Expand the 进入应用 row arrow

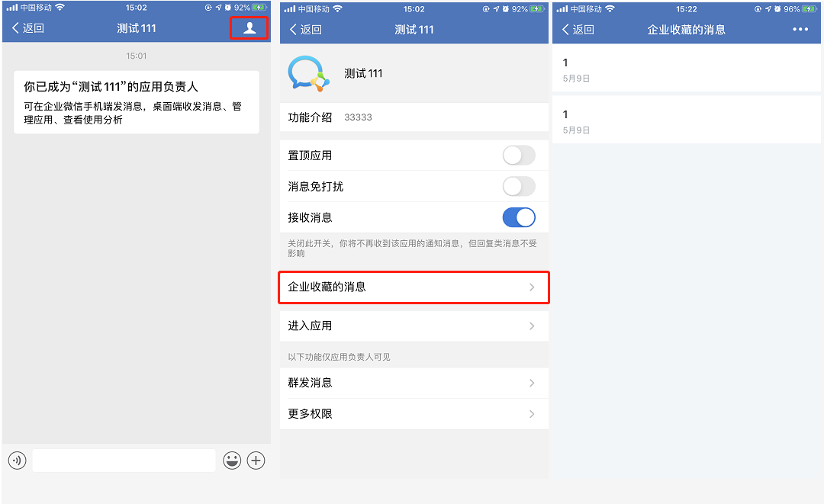532,326
